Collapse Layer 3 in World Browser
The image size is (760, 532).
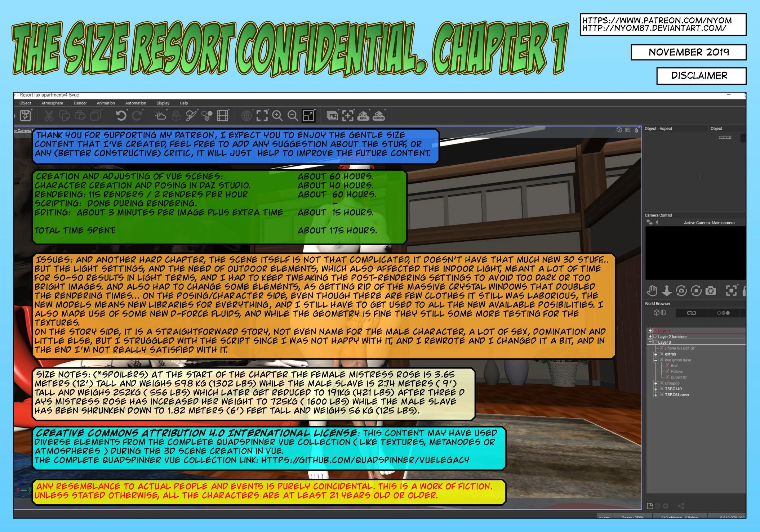[x=650, y=343]
